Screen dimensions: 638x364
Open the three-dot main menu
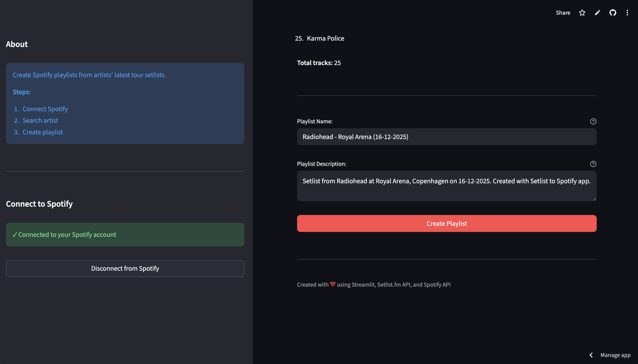click(x=627, y=13)
